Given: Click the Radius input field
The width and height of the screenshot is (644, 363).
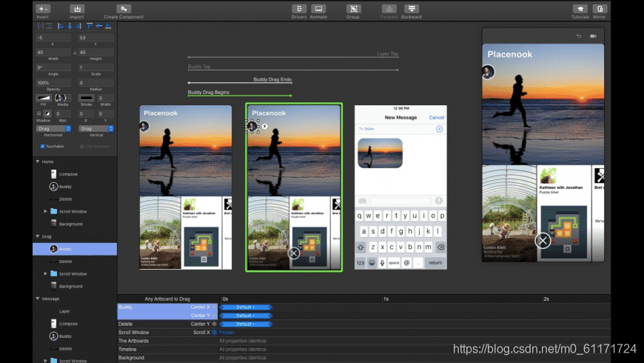Looking at the screenshot, I should [x=96, y=83].
